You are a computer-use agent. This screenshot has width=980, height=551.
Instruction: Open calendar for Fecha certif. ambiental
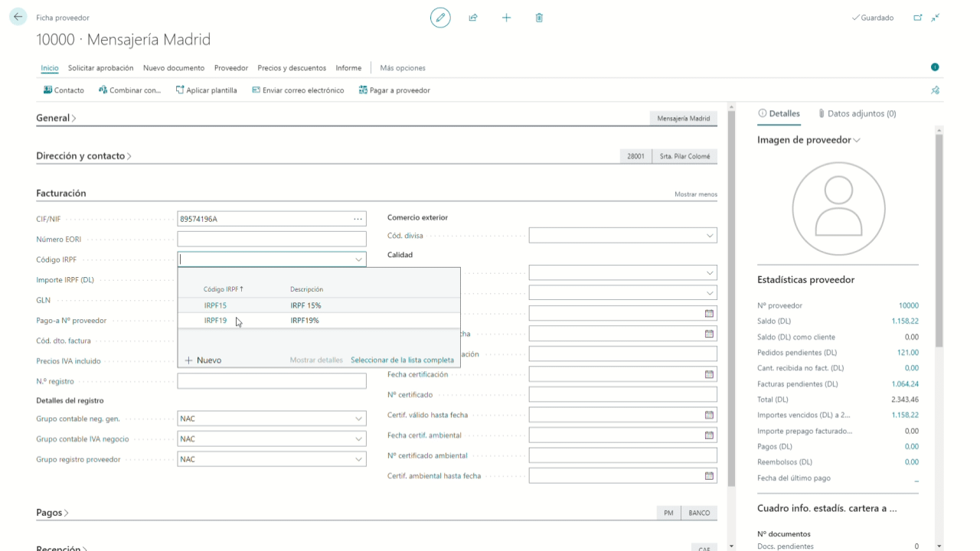click(x=709, y=435)
